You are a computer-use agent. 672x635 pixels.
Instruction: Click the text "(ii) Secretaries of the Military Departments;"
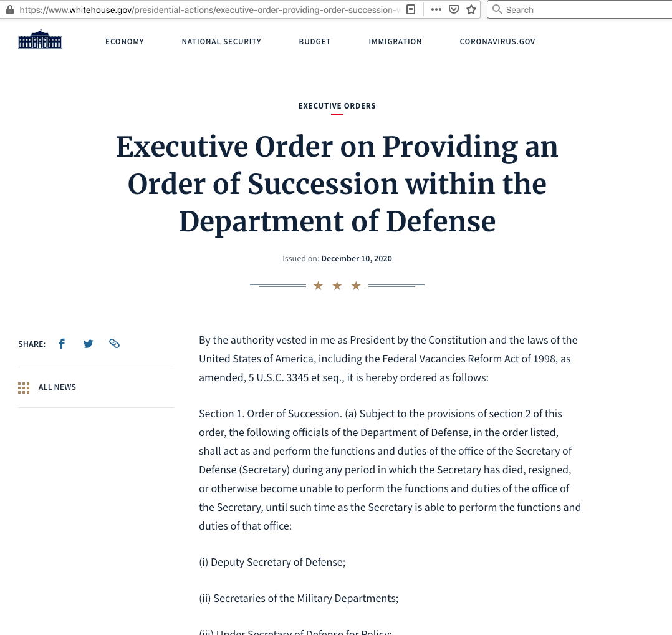[299, 598]
